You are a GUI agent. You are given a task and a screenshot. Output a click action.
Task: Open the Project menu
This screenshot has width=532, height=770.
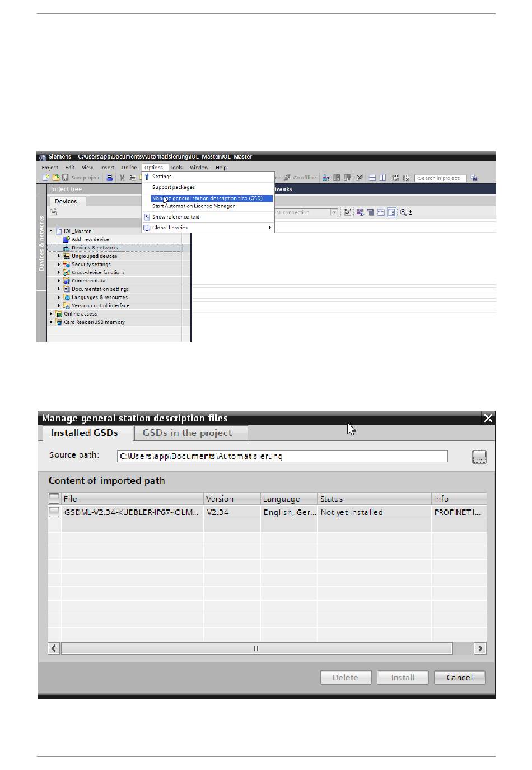pyautogui.click(x=50, y=168)
